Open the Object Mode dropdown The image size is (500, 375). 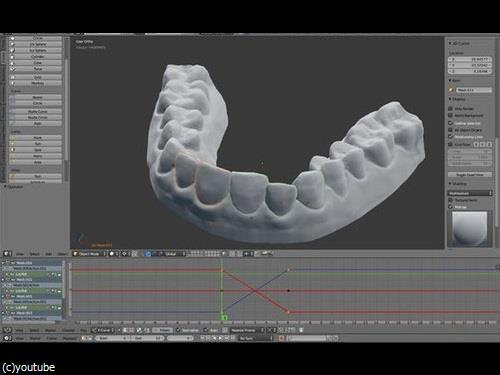click(89, 254)
